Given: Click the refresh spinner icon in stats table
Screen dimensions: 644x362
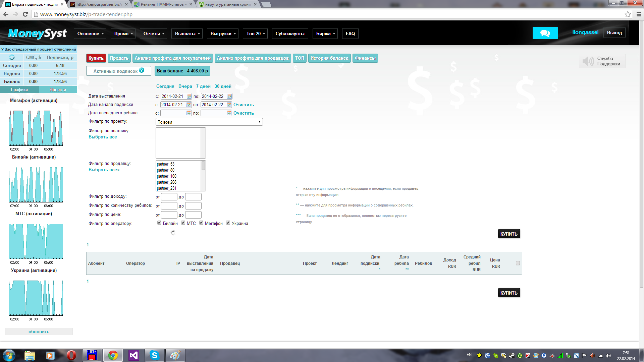Looking at the screenshot, I should tap(12, 57).
